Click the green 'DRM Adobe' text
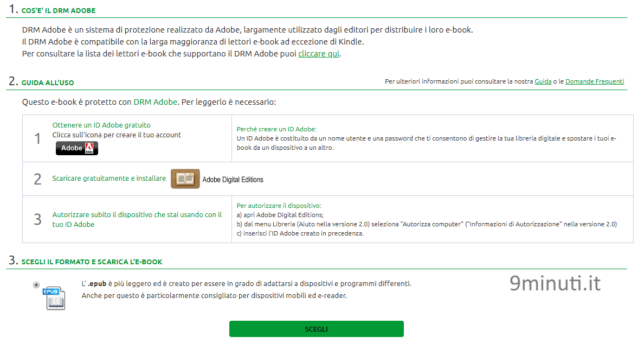The height and width of the screenshot is (343, 644). point(156,102)
